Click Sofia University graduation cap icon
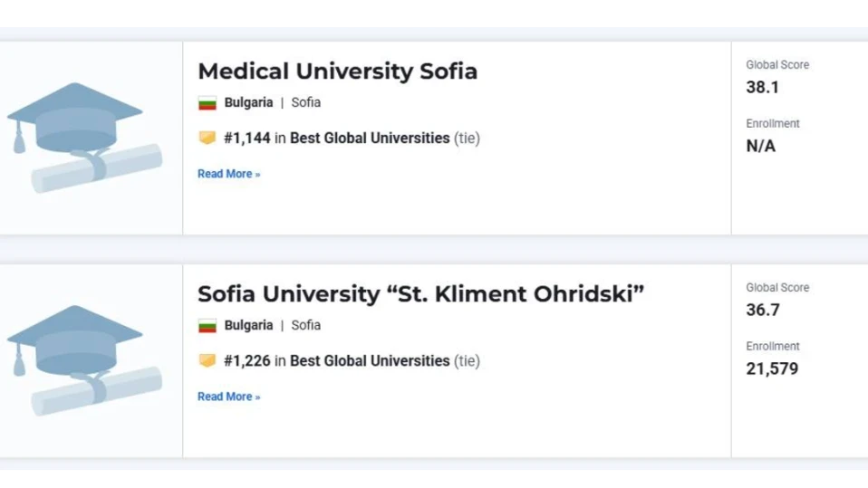868x488 pixels. (x=84, y=360)
